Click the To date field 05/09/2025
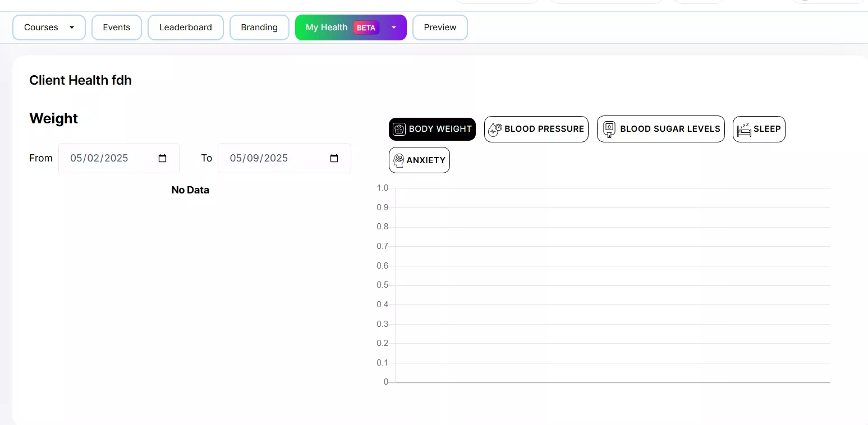 pos(284,158)
